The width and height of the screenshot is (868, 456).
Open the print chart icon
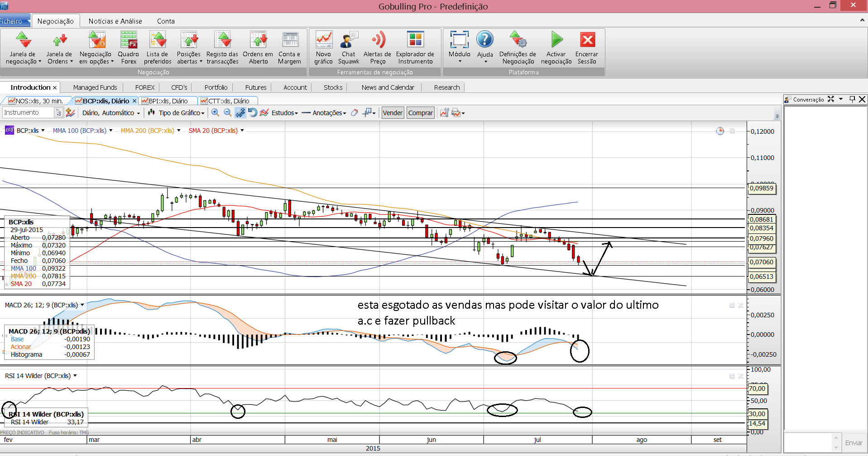[x=456, y=112]
